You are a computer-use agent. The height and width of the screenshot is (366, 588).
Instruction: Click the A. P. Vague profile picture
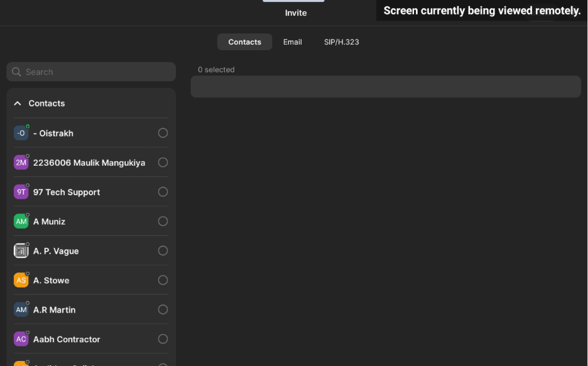pyautogui.click(x=21, y=251)
